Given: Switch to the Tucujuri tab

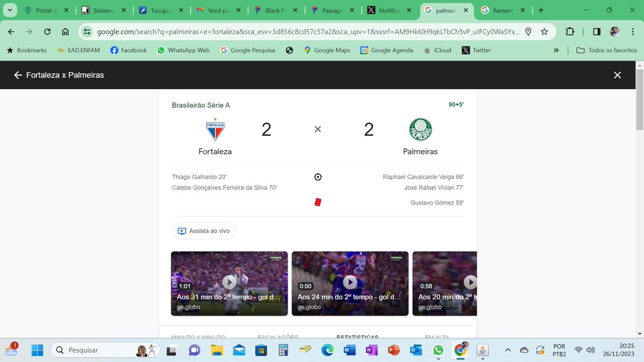Looking at the screenshot, I should (x=161, y=10).
